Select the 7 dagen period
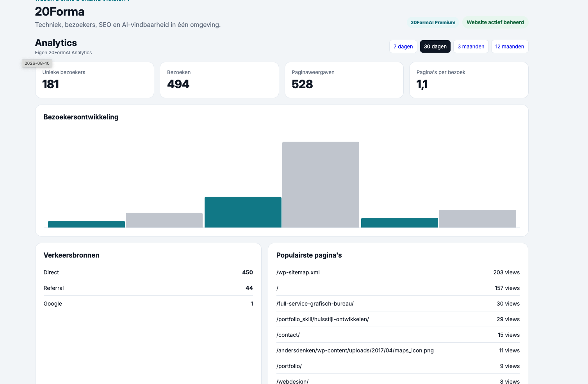Screen dimensions: 588x384 tap(403, 46)
